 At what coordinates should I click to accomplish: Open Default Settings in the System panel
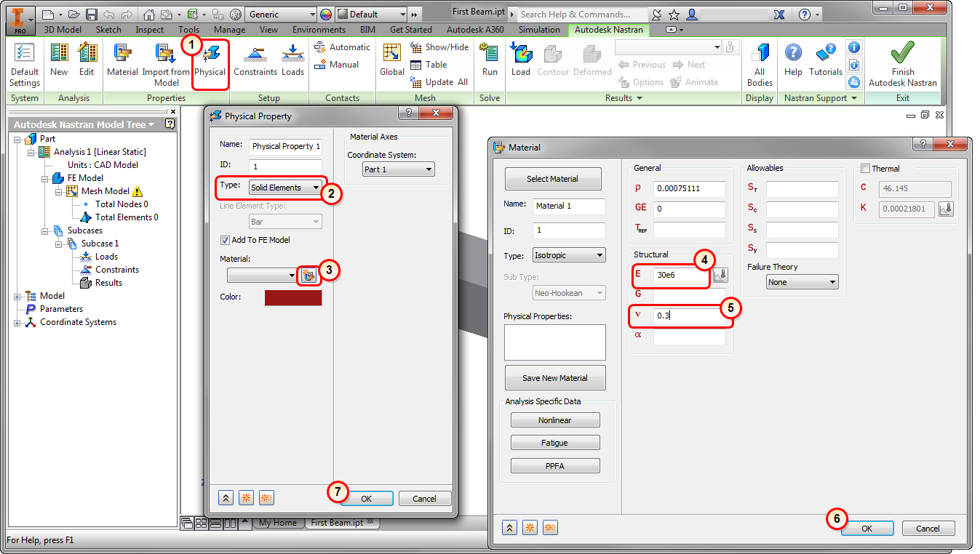point(25,64)
